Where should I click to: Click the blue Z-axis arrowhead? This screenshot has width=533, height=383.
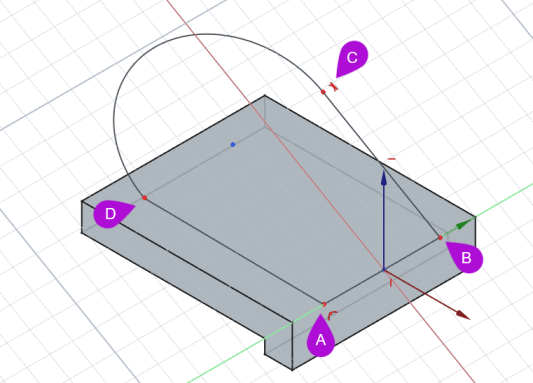tap(384, 178)
